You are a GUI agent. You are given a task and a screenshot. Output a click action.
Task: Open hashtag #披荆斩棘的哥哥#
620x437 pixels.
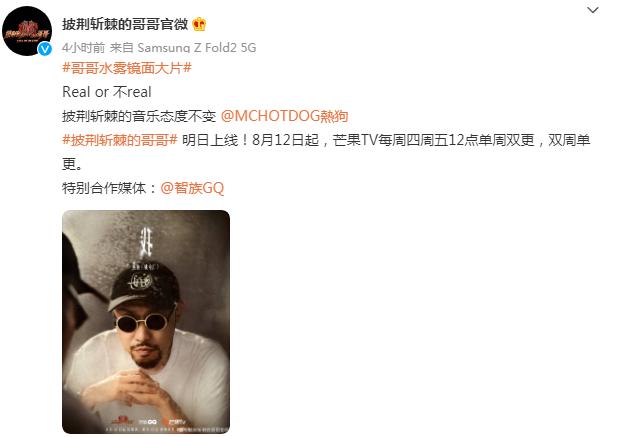point(120,140)
